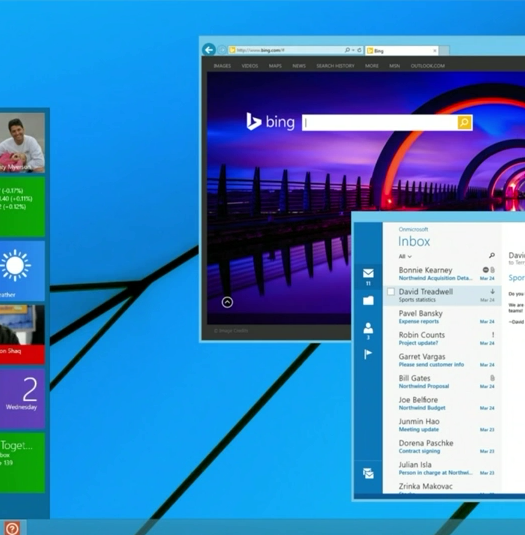The width and height of the screenshot is (525, 535).
Task: Open the All filter dropdown in Inbox
Action: tap(405, 256)
